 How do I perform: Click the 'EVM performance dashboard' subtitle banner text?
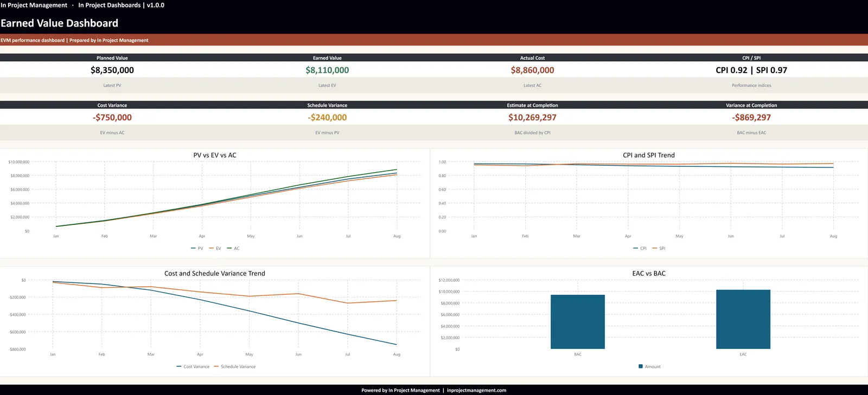(x=33, y=40)
